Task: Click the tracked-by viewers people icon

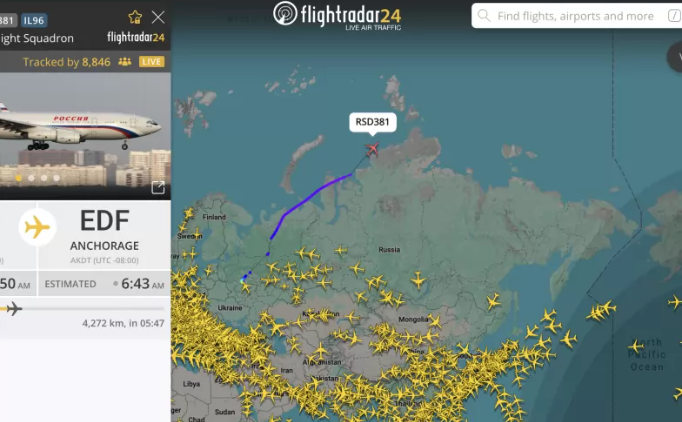Action: coord(125,62)
